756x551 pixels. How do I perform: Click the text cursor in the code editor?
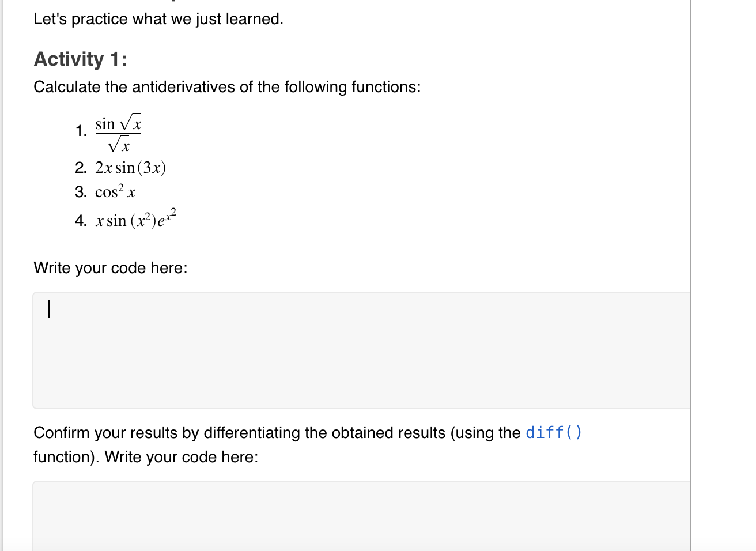click(50, 310)
